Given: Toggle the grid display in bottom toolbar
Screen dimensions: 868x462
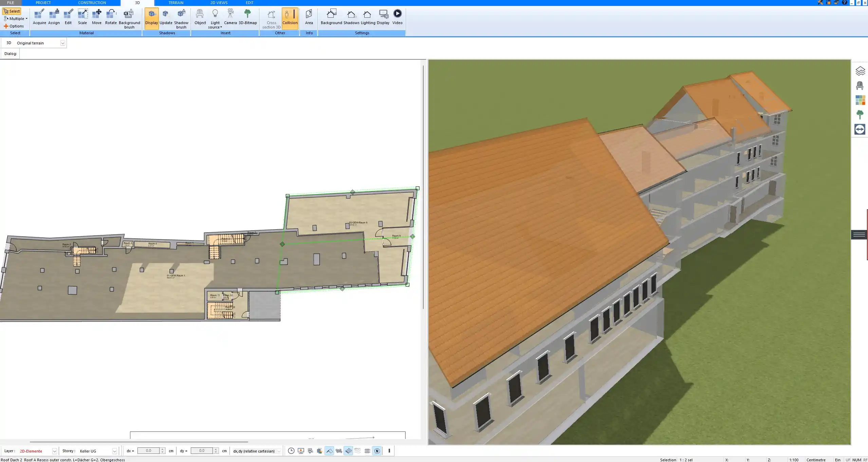Looking at the screenshot, I should (367, 451).
